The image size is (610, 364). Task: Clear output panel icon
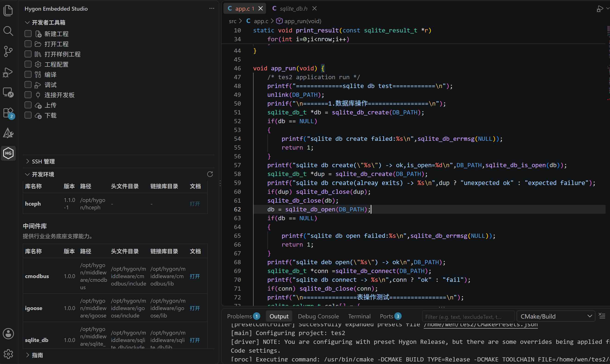coord(602,316)
